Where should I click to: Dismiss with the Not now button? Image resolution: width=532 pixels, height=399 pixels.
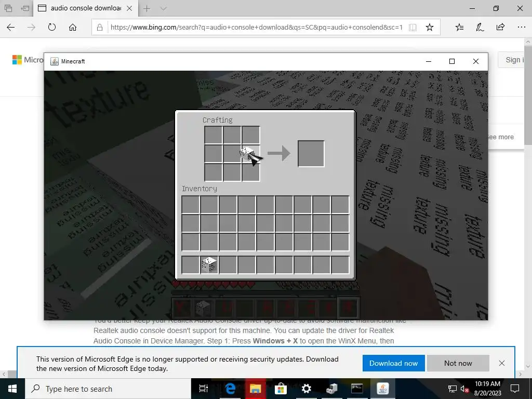click(458, 363)
